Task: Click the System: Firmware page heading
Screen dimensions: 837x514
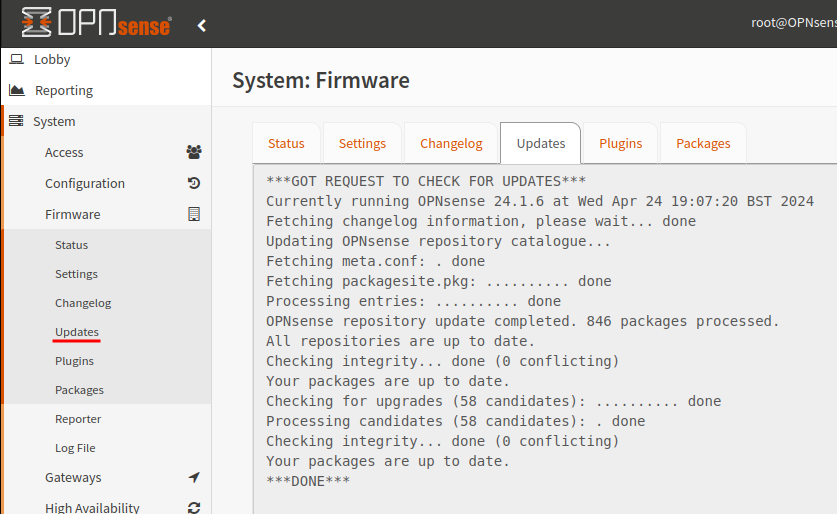Action: 321,80
